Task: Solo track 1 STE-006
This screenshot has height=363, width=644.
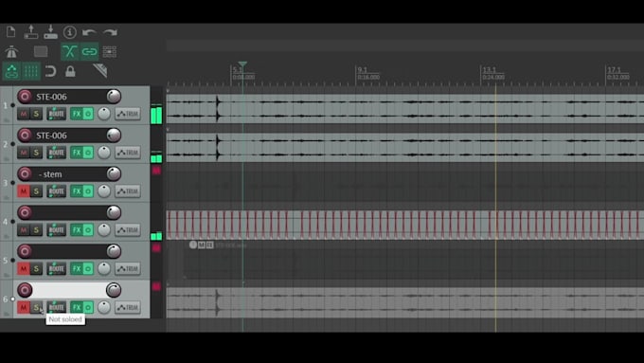Action: click(x=36, y=114)
